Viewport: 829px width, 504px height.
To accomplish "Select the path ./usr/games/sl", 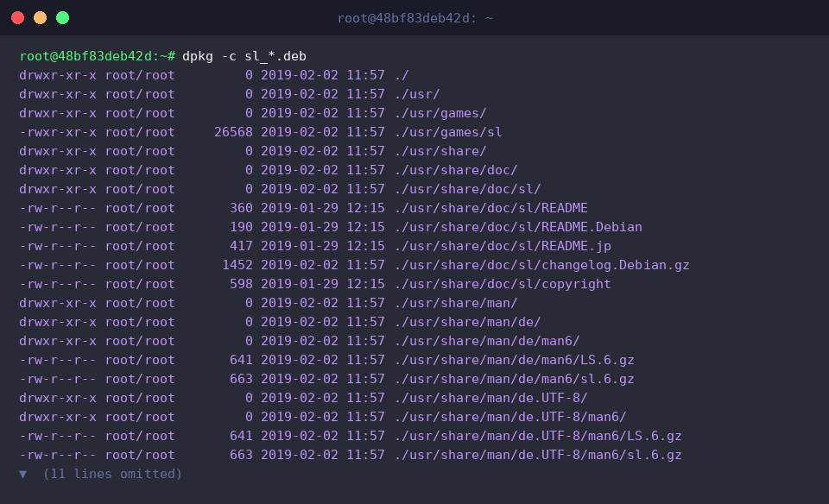I will [448, 132].
